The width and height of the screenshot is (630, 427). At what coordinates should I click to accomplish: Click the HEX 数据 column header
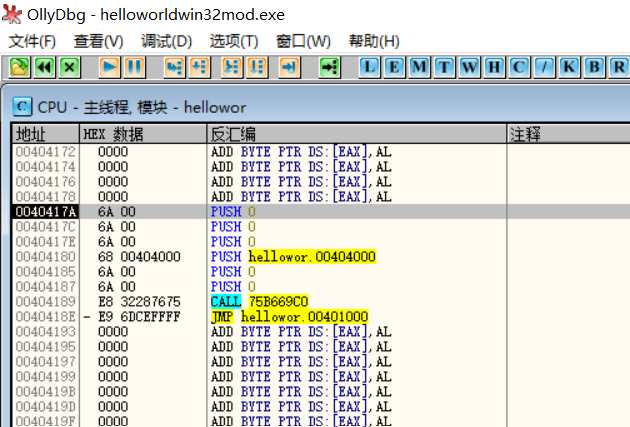click(x=143, y=134)
